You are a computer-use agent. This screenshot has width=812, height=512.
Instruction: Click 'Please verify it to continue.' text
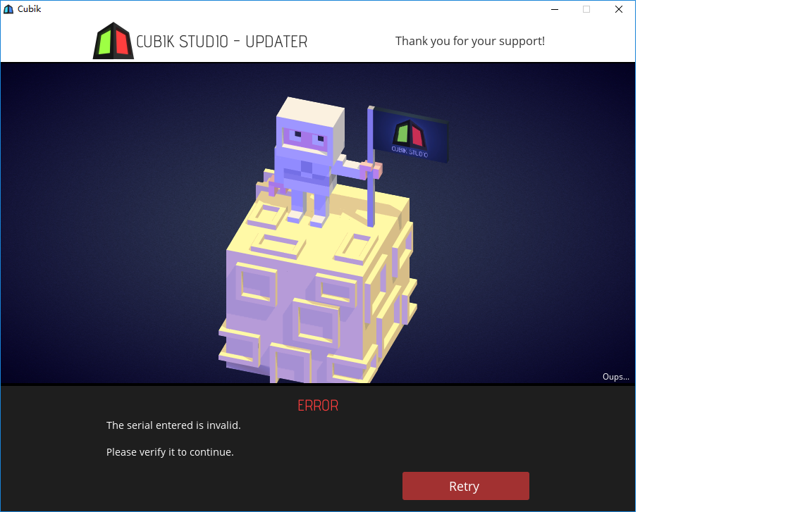coord(170,452)
